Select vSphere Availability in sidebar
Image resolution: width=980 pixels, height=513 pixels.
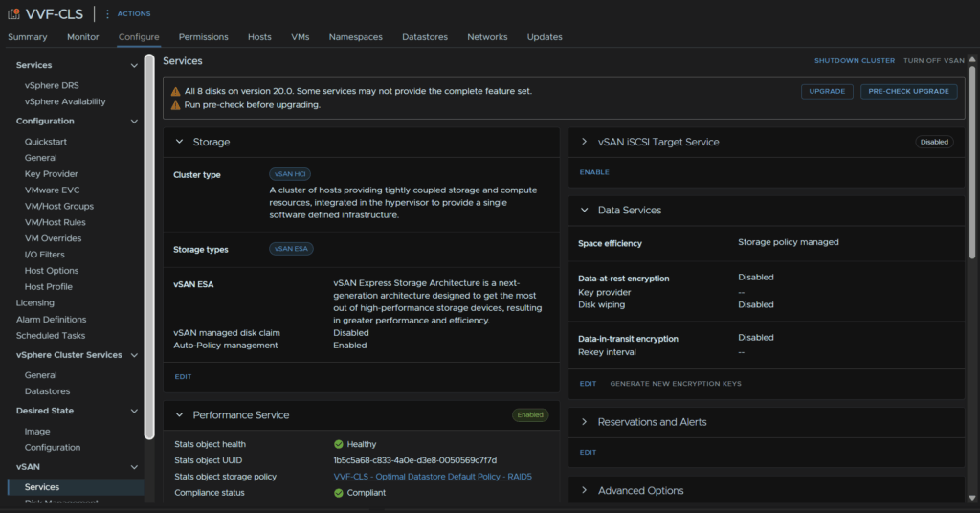tap(65, 101)
